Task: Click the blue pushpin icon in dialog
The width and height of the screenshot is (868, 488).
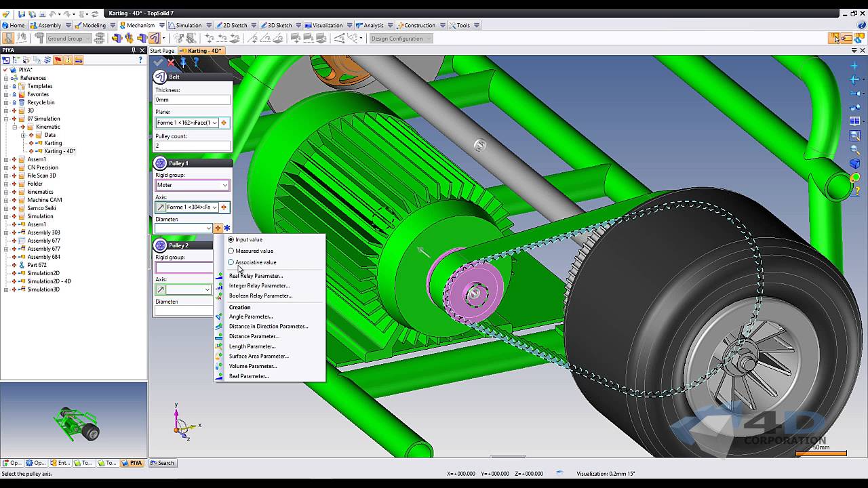Action: tap(183, 62)
